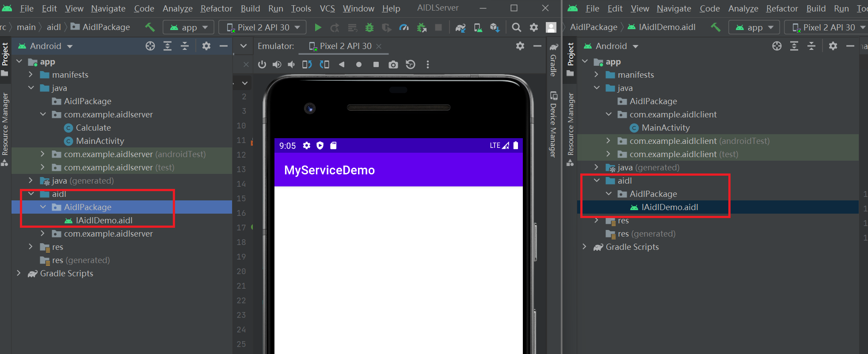The height and width of the screenshot is (354, 868).
Task: Open the Analyze menu in right window
Action: [x=743, y=8]
